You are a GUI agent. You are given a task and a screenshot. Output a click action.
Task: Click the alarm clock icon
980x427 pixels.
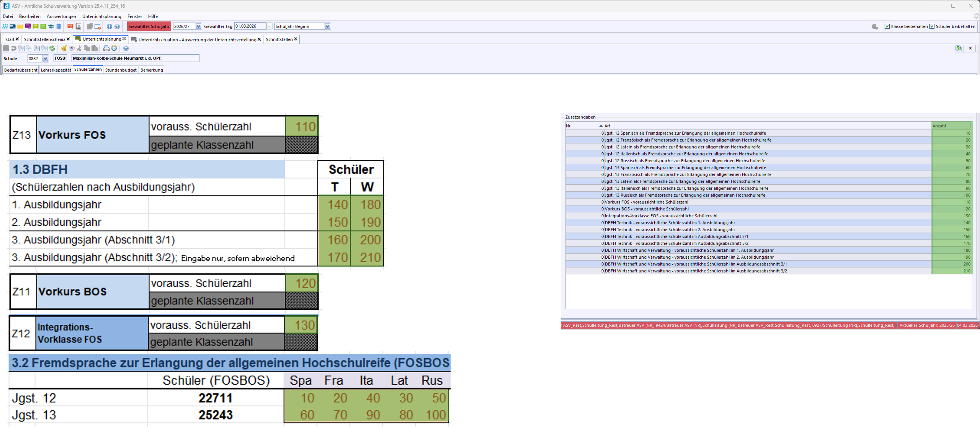point(114,48)
